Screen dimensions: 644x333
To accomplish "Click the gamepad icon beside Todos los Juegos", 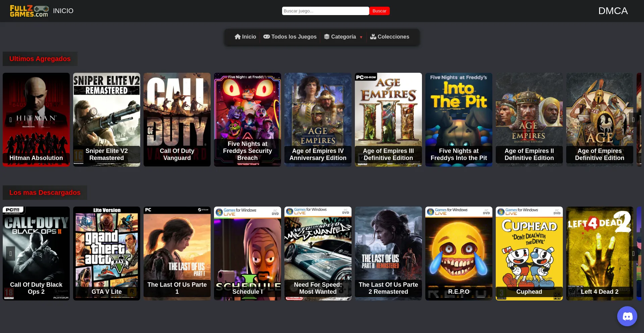I will point(266,37).
